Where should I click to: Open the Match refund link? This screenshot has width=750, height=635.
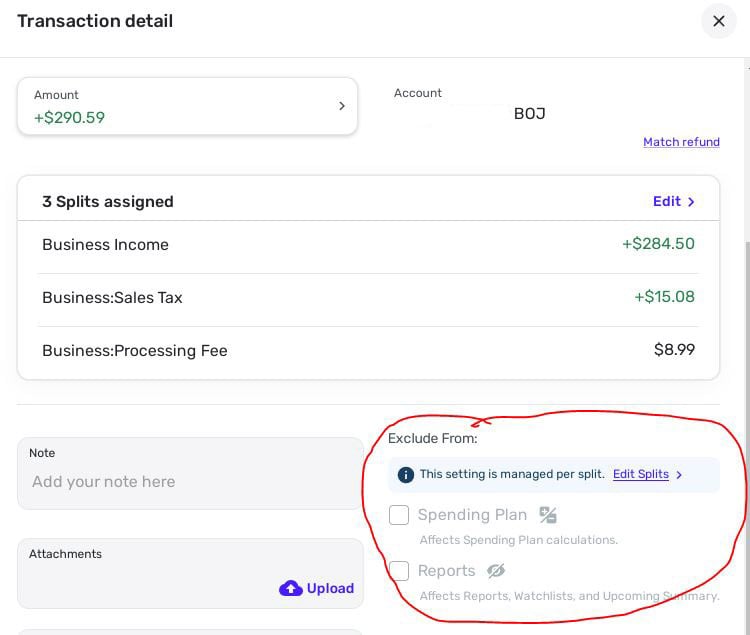[681, 142]
